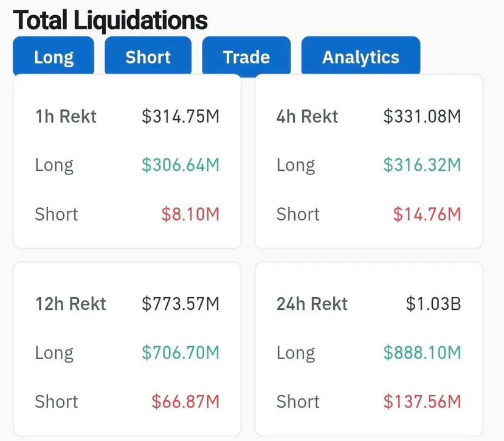Select the $66.87M short value

click(185, 402)
